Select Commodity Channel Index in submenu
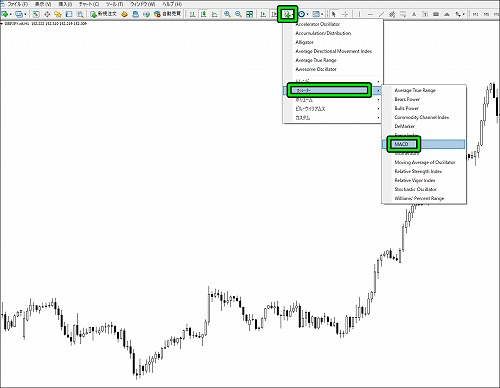The image size is (500, 388). click(424, 117)
